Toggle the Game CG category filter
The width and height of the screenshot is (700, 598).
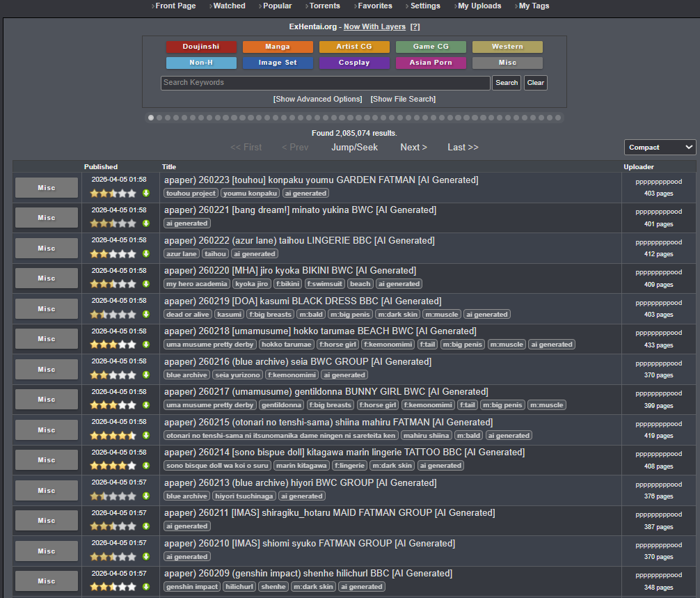(x=431, y=47)
